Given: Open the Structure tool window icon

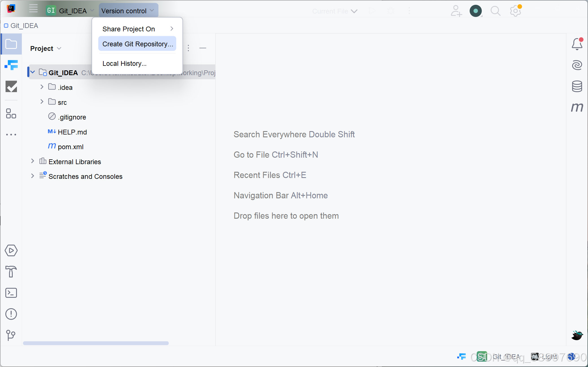Looking at the screenshot, I should (x=11, y=114).
